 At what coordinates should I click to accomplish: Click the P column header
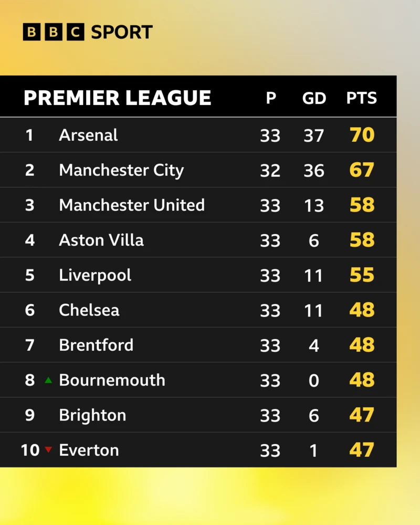[270, 98]
